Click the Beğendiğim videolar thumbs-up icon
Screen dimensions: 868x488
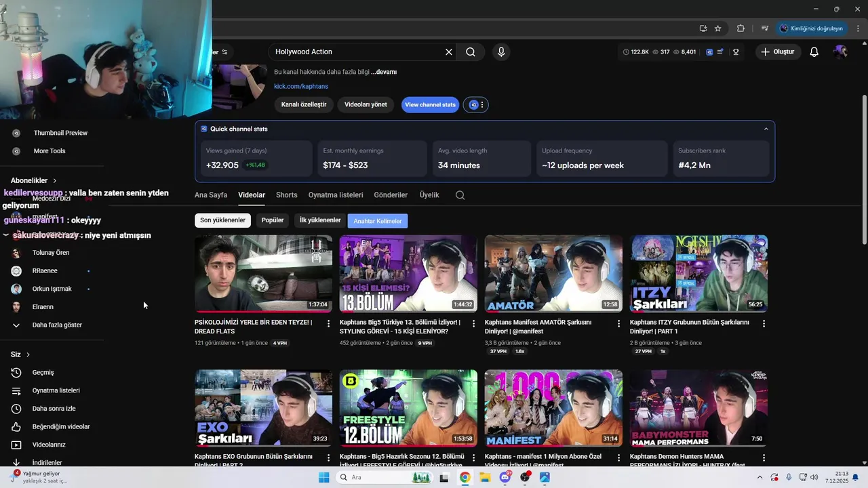[16, 427]
